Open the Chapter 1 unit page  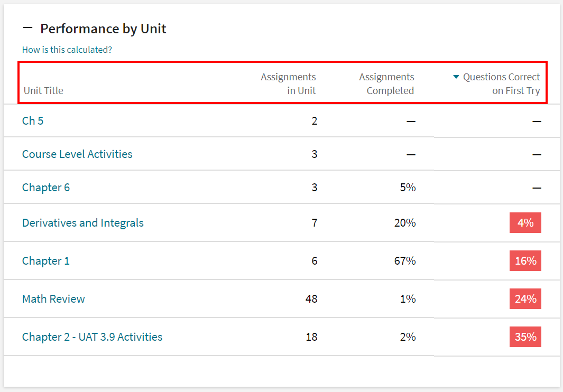point(46,260)
